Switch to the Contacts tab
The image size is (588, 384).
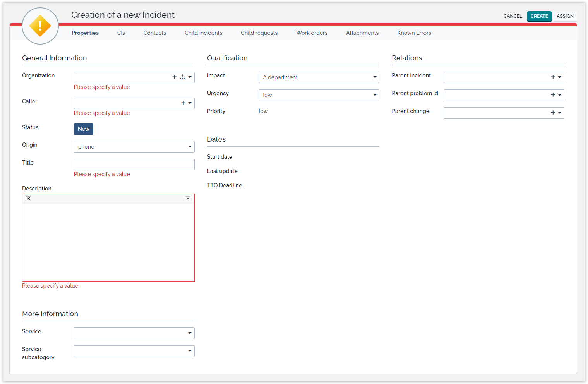[x=154, y=33]
